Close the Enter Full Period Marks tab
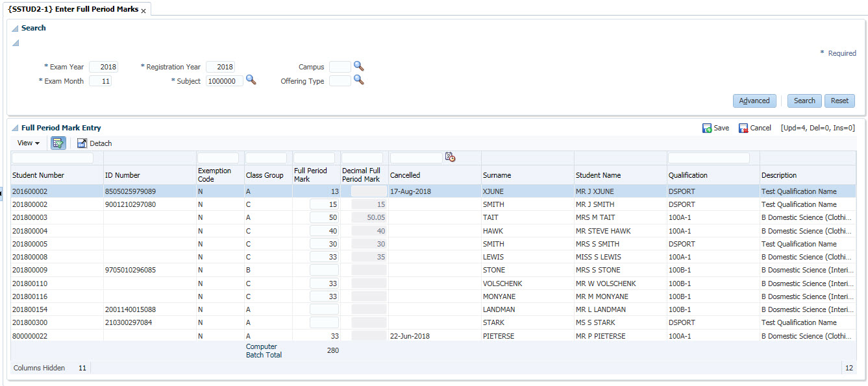868x386 pixels. click(x=143, y=11)
